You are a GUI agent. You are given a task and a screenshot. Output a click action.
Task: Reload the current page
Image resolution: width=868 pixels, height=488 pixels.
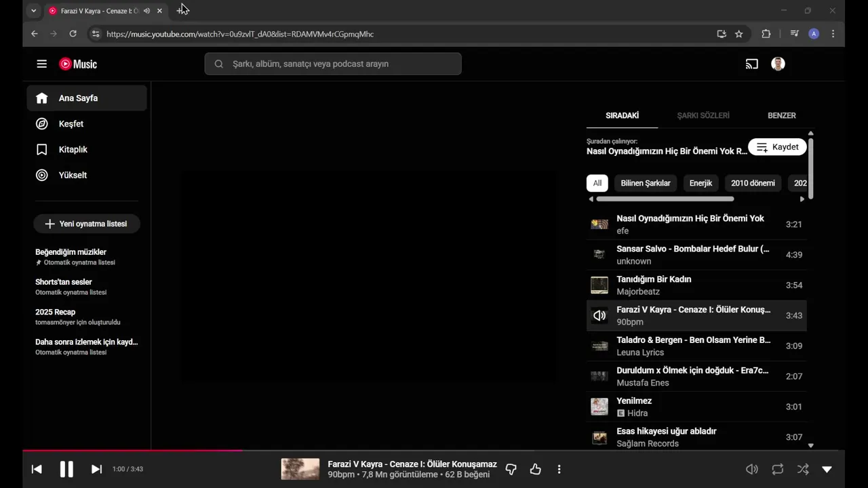pos(73,34)
